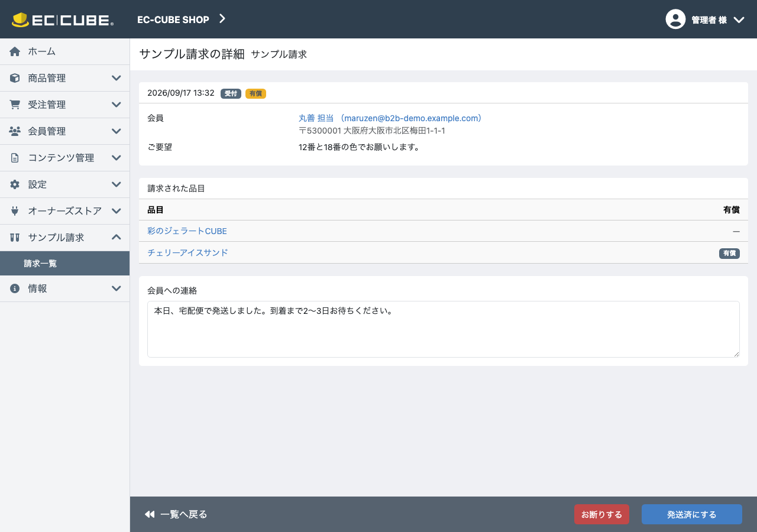Open ホーム in the sidebar
Viewport: 757px width, 532px height.
coord(64,51)
